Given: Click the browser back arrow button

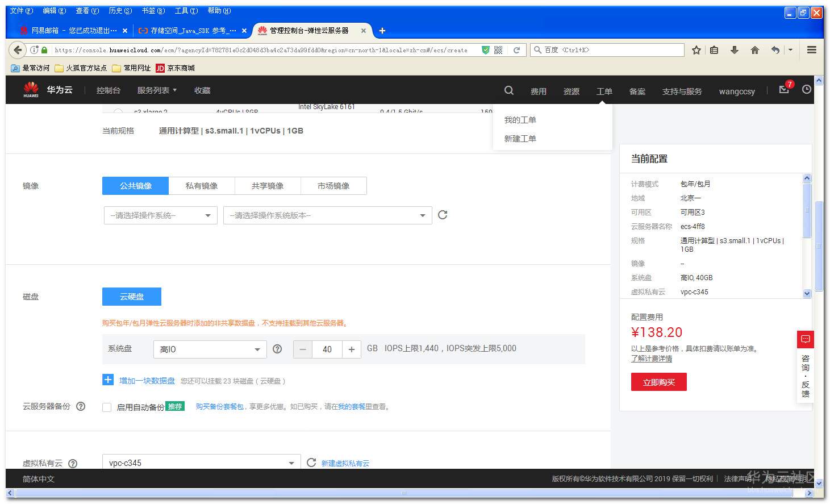Looking at the screenshot, I should [x=18, y=50].
